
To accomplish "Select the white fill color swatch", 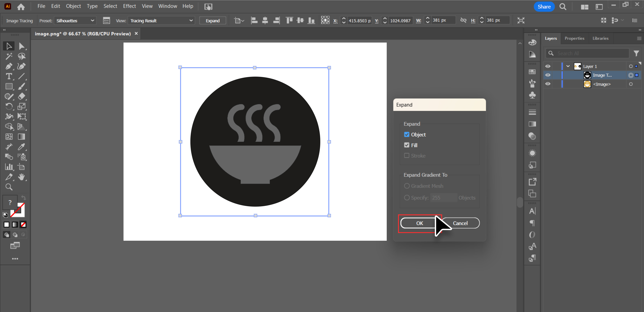I will coord(6,224).
